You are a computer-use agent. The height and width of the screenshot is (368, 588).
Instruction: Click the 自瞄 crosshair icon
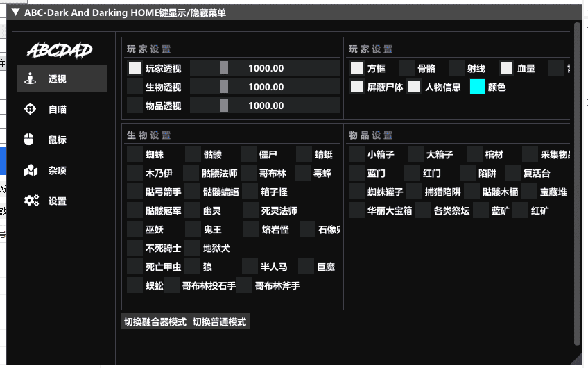tap(30, 109)
